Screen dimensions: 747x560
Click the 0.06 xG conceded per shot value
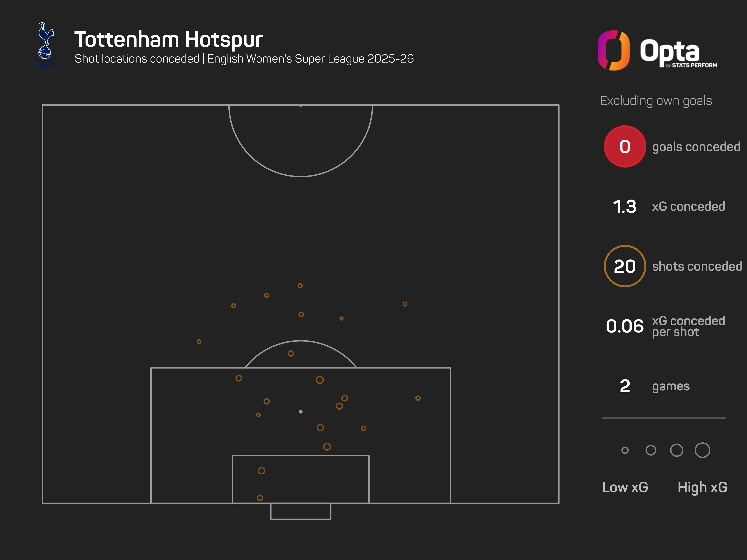point(624,326)
